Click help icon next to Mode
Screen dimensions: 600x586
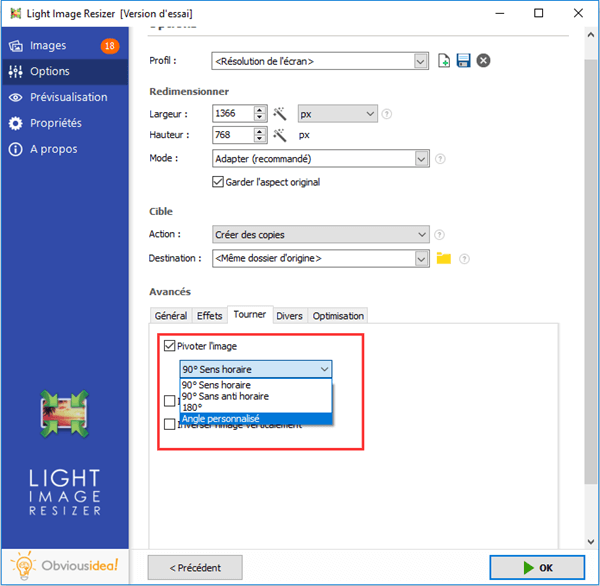pos(440,158)
